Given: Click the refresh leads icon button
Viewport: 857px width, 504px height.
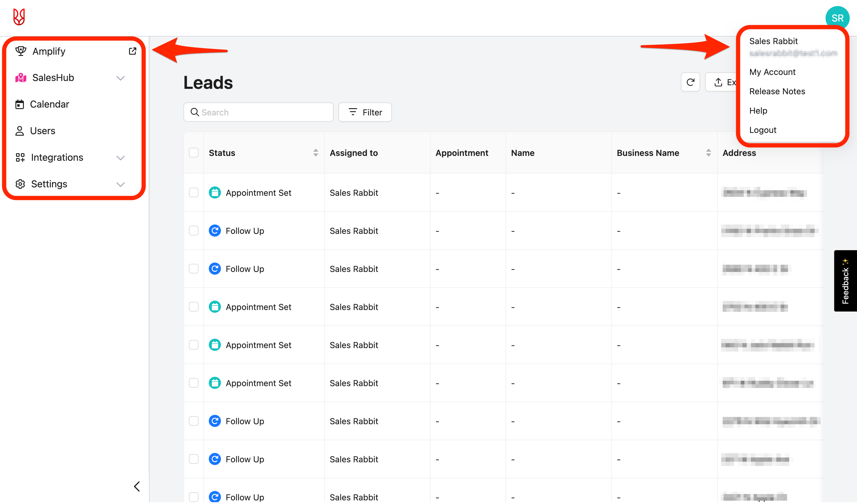Looking at the screenshot, I should tap(690, 82).
